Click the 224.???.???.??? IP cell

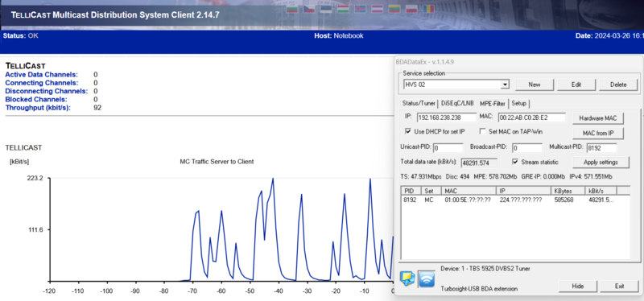[x=520, y=200]
